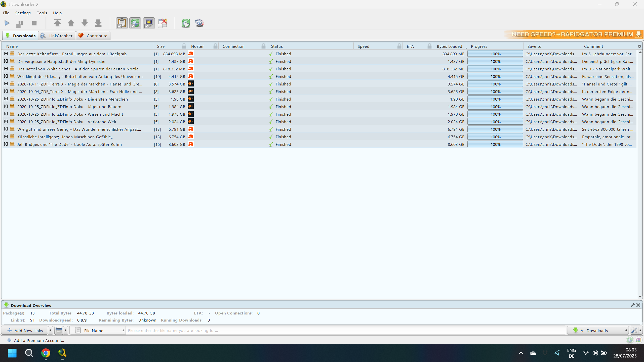Click progress bar of Jeff Bridges package

pos(495,144)
